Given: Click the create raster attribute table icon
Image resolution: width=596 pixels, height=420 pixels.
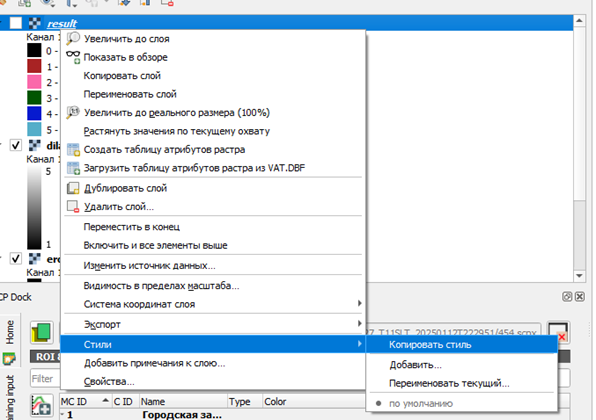Looking at the screenshot, I should click(73, 149).
